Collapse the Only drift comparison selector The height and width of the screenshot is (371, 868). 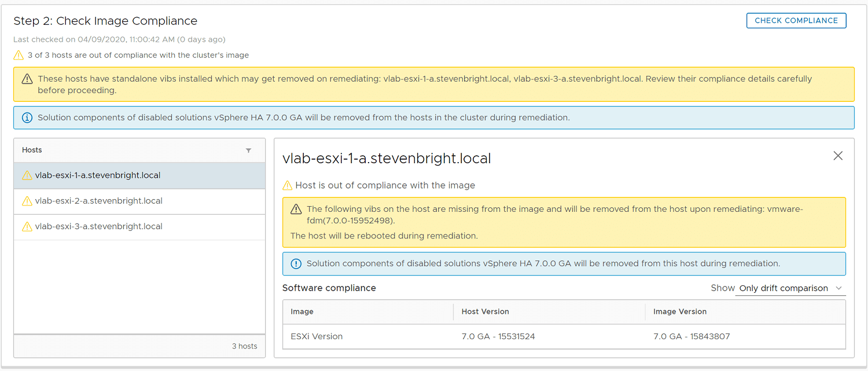(838, 288)
